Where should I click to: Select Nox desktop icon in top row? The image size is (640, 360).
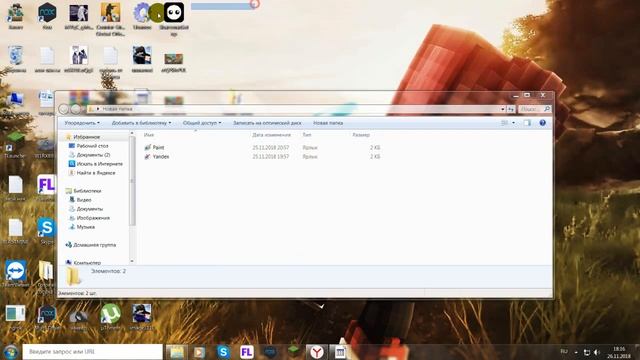(x=47, y=16)
